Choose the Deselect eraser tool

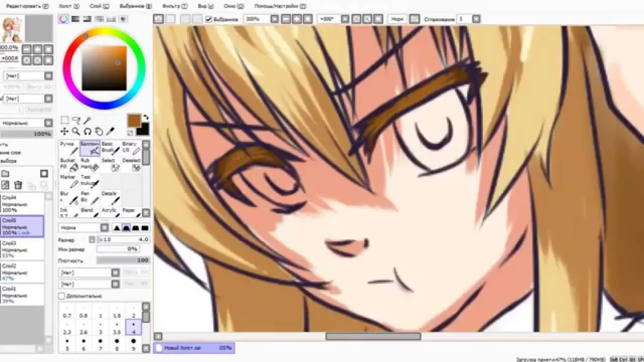tap(131, 164)
